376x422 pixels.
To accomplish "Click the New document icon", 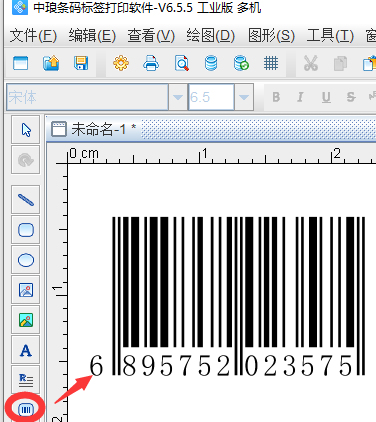I will (x=20, y=63).
